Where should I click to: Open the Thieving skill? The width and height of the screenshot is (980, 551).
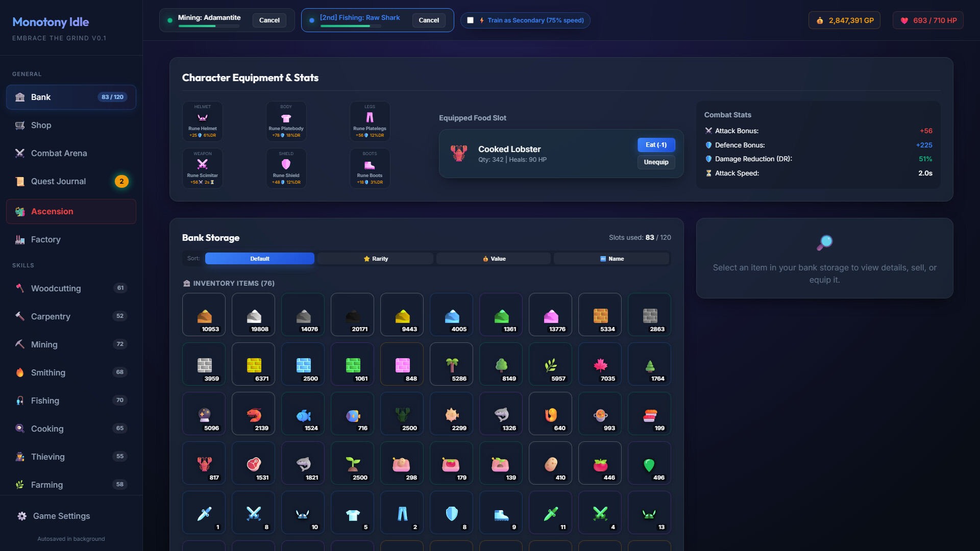(x=71, y=457)
